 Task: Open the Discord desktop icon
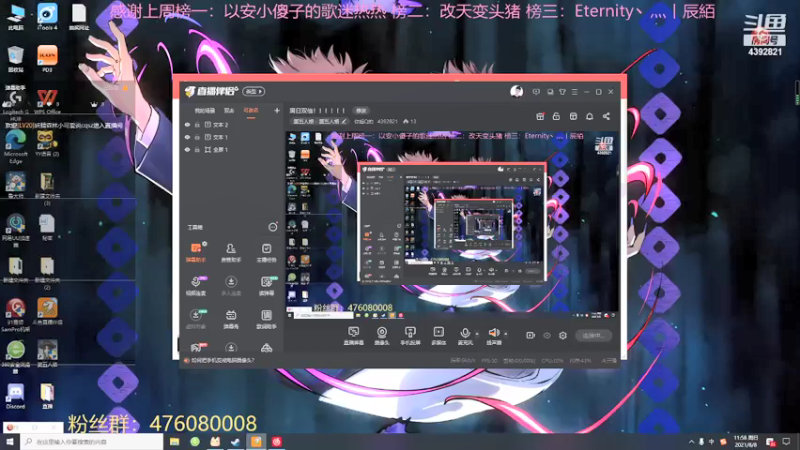pyautogui.click(x=15, y=396)
